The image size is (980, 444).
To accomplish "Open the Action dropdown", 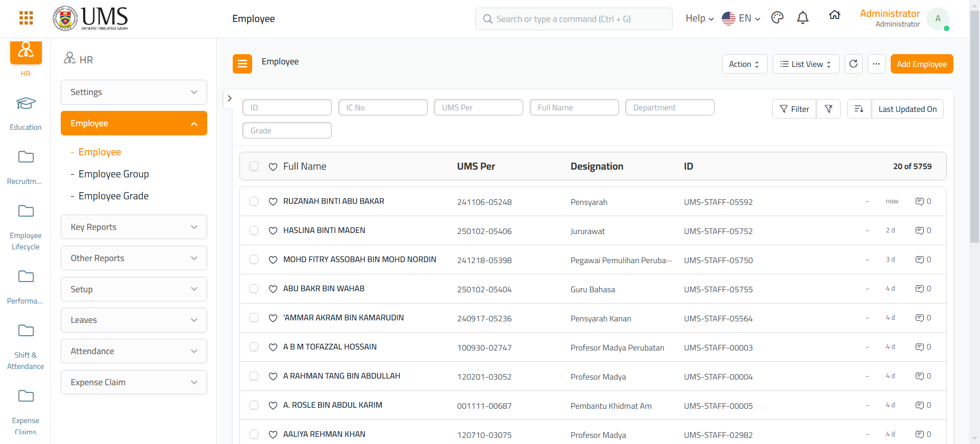I will click(745, 64).
